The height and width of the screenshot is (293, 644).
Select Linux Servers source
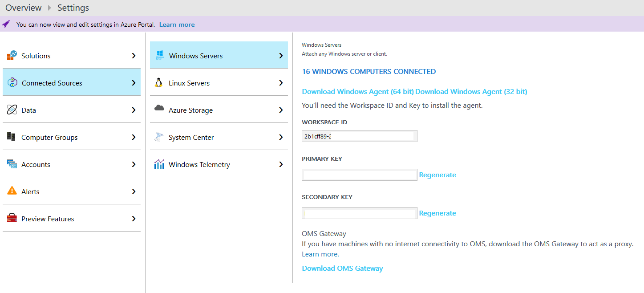click(x=219, y=83)
